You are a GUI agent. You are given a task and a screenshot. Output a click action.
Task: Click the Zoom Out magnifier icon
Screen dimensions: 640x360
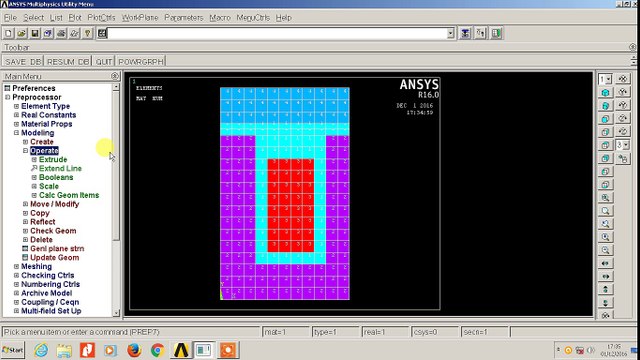[606, 250]
